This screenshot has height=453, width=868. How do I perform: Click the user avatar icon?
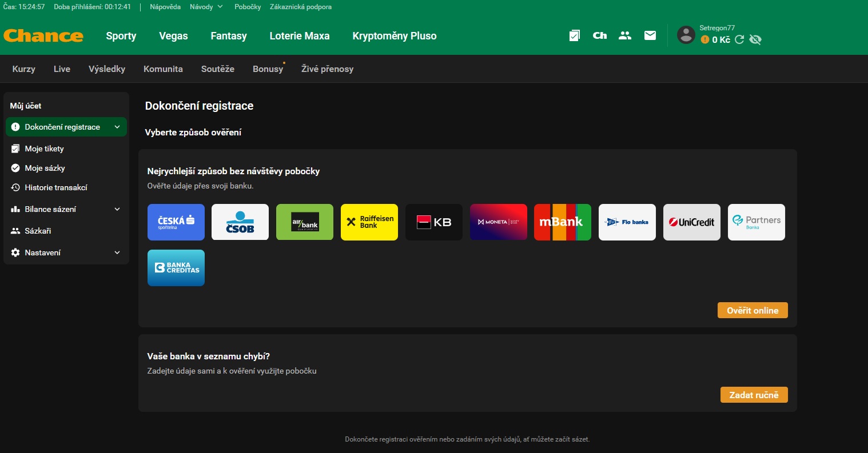tap(686, 35)
